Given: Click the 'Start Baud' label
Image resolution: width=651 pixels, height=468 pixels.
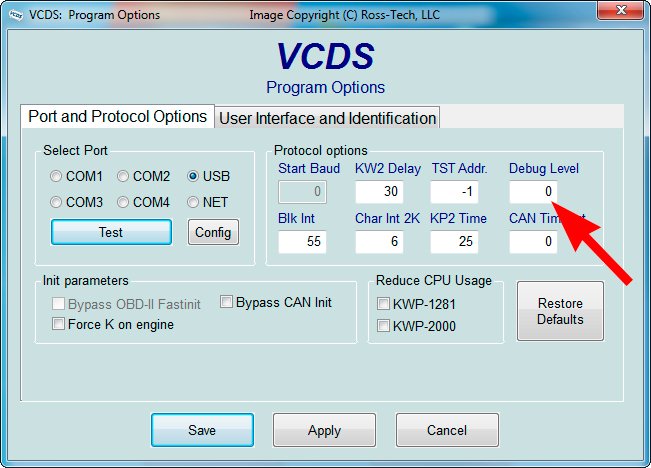Looking at the screenshot, I should pos(309,168).
